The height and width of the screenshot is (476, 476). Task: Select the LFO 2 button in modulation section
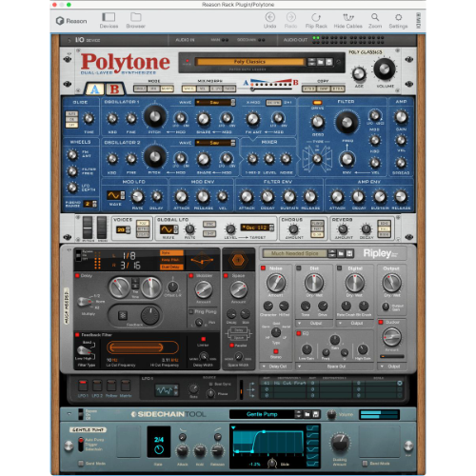point(97,385)
